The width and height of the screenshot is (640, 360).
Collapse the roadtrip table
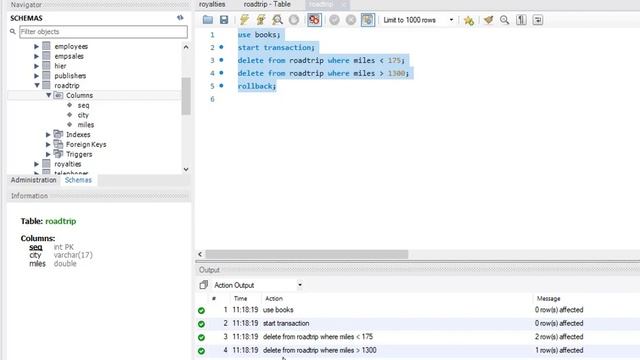[x=37, y=85]
